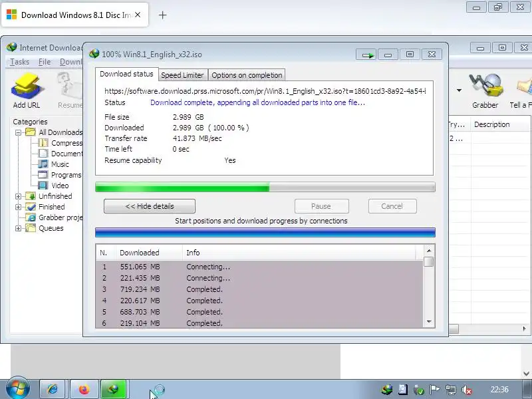Click the Description column header
This screenshot has height=399, width=532.
click(501, 124)
